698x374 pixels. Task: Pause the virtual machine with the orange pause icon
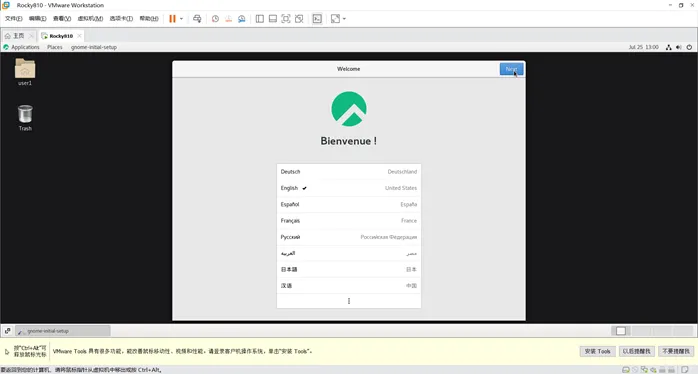pyautogui.click(x=172, y=19)
